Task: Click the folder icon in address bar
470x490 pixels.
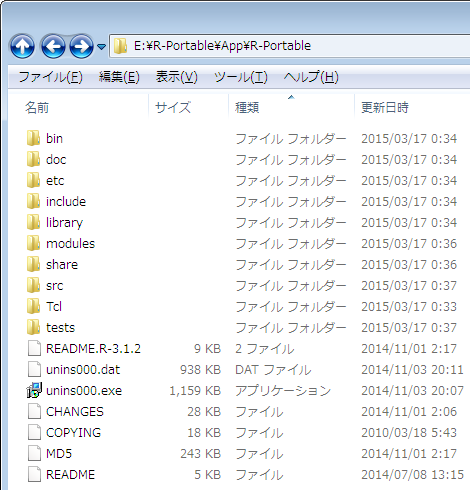Action: pos(120,46)
